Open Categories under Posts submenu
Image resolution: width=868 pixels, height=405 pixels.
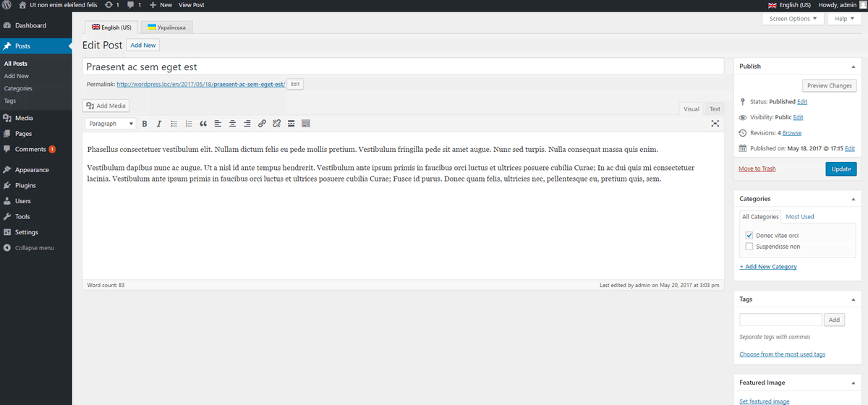point(18,88)
